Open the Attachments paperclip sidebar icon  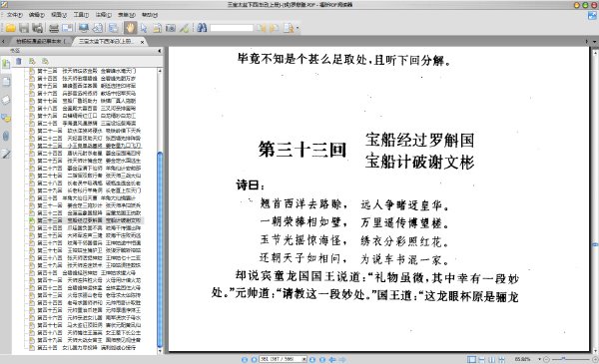(x=6, y=136)
